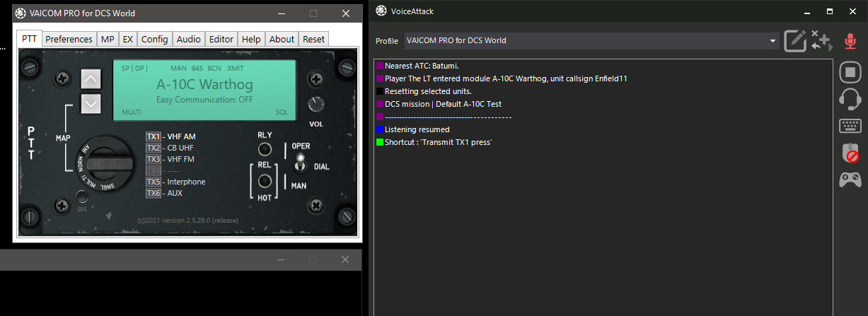Toggle the SRS indicator button

click(x=82, y=197)
